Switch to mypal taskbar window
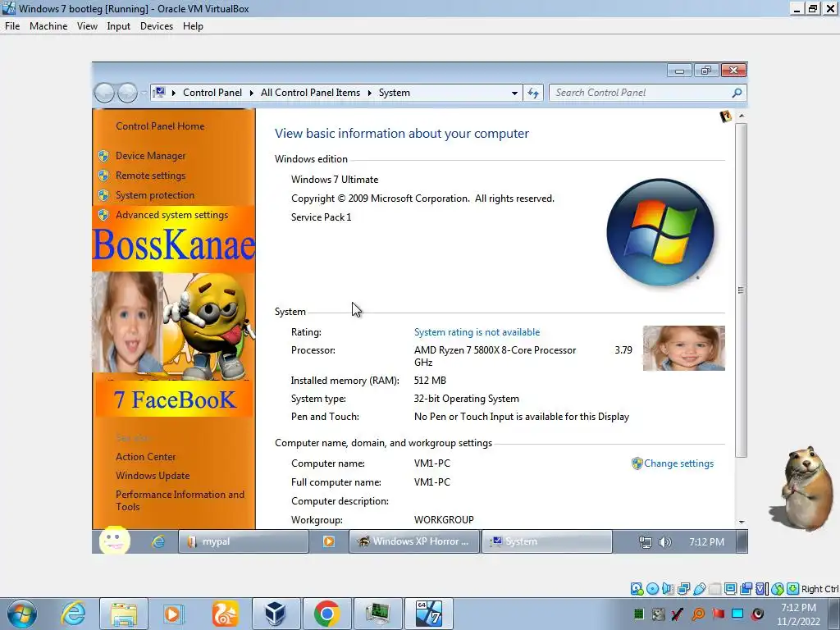Image resolution: width=840 pixels, height=630 pixels. [243, 541]
